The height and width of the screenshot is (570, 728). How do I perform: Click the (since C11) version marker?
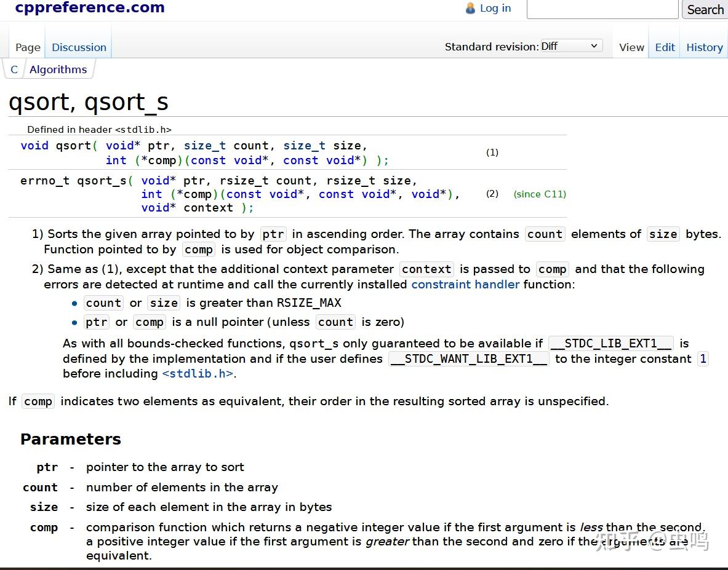point(540,194)
